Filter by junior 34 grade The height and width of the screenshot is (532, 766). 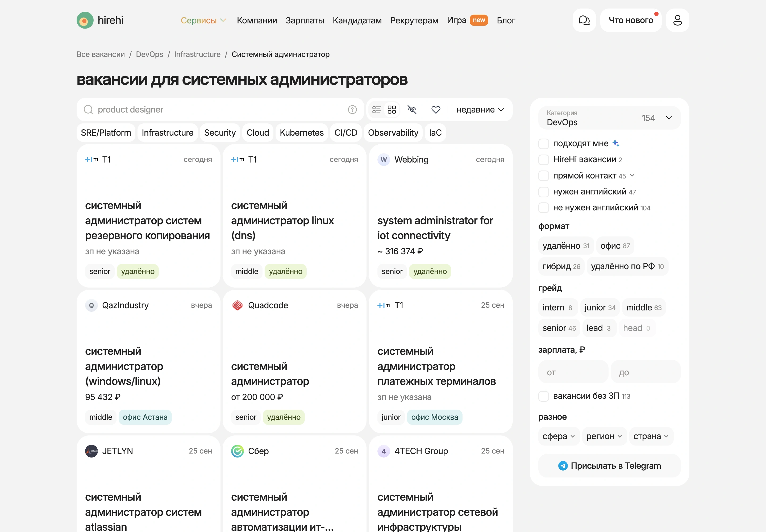tap(600, 308)
